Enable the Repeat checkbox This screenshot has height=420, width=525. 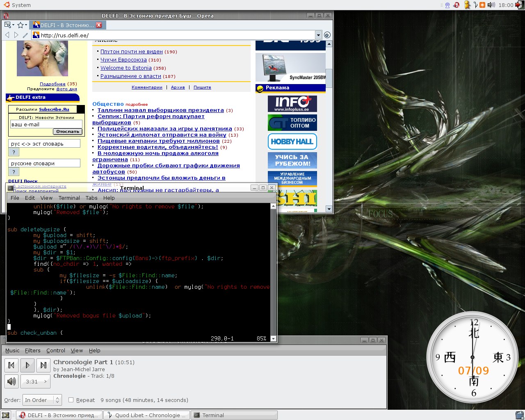71,400
